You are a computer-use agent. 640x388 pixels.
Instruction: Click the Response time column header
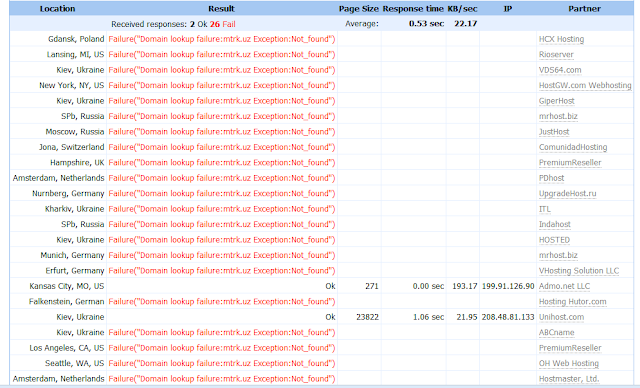413,9
